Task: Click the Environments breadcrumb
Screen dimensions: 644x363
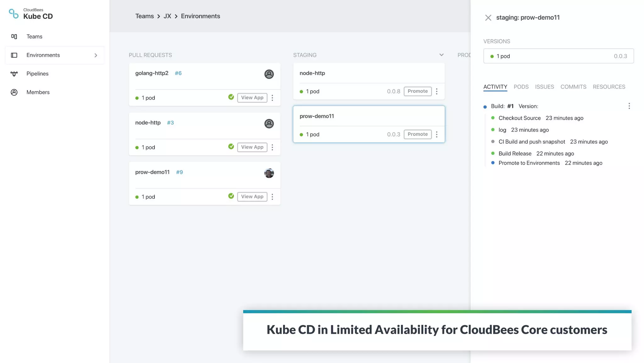Action: pyautogui.click(x=200, y=16)
